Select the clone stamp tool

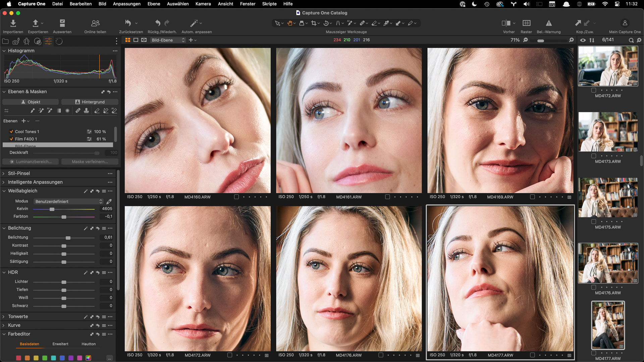pos(86,111)
